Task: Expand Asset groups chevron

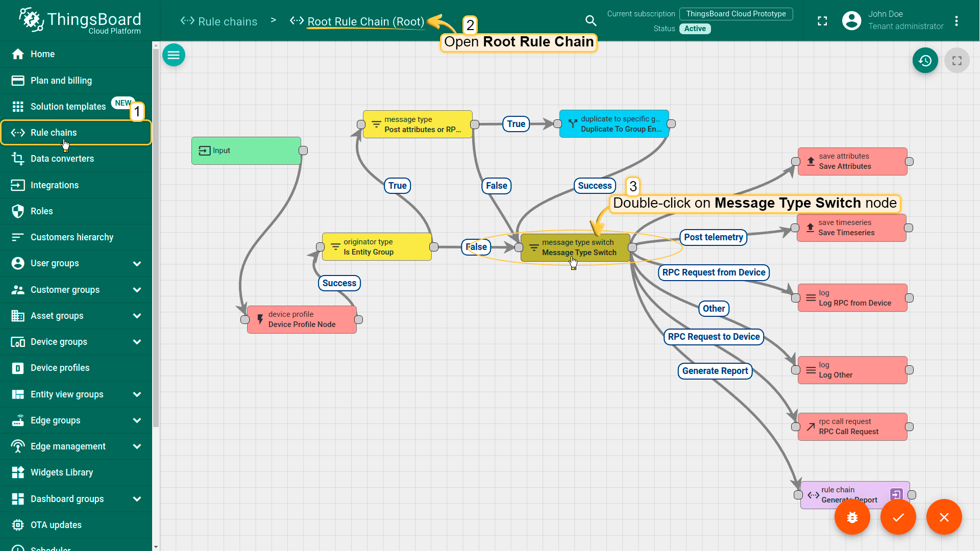Action: coord(137,316)
